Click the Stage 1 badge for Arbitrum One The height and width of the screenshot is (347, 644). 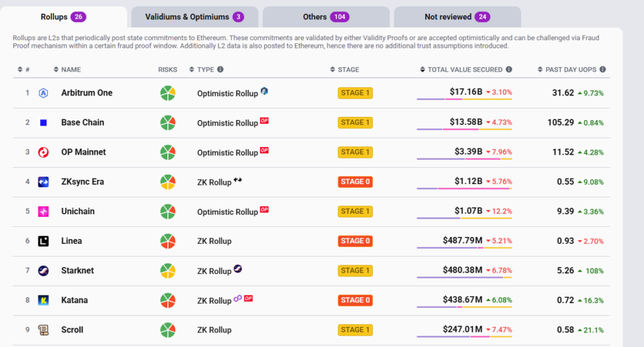coord(355,93)
